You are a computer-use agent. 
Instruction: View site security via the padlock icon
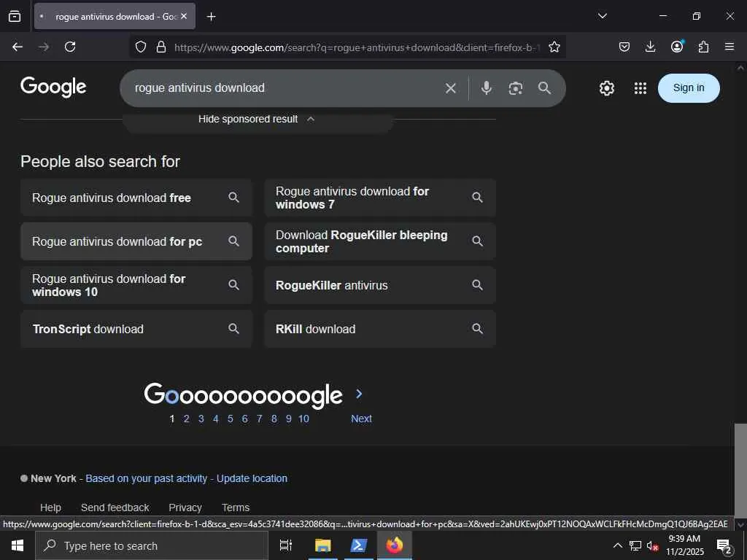tap(161, 47)
